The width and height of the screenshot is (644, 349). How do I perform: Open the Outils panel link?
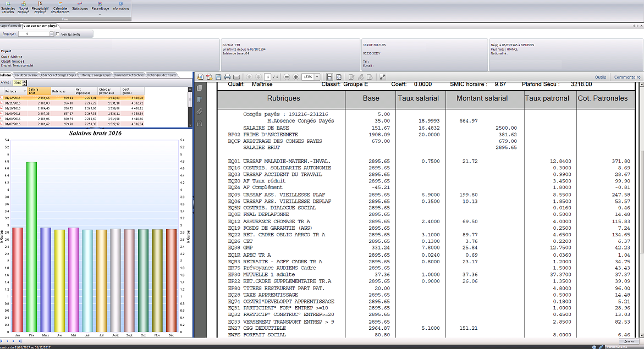[601, 77]
